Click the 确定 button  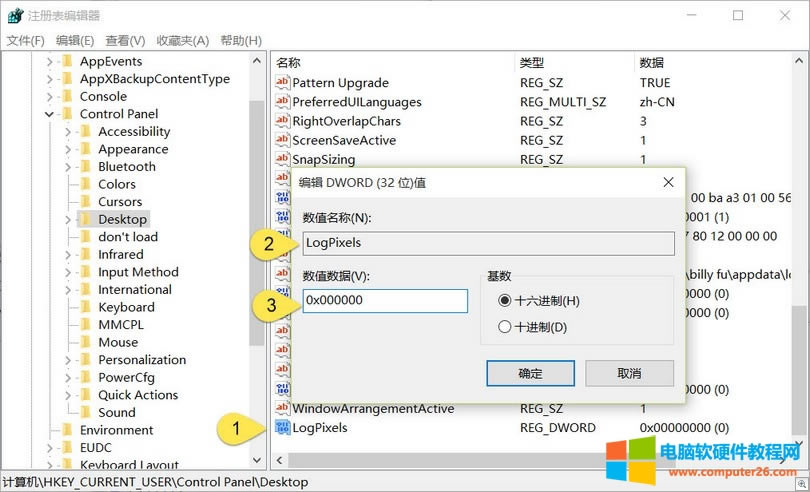coord(531,373)
